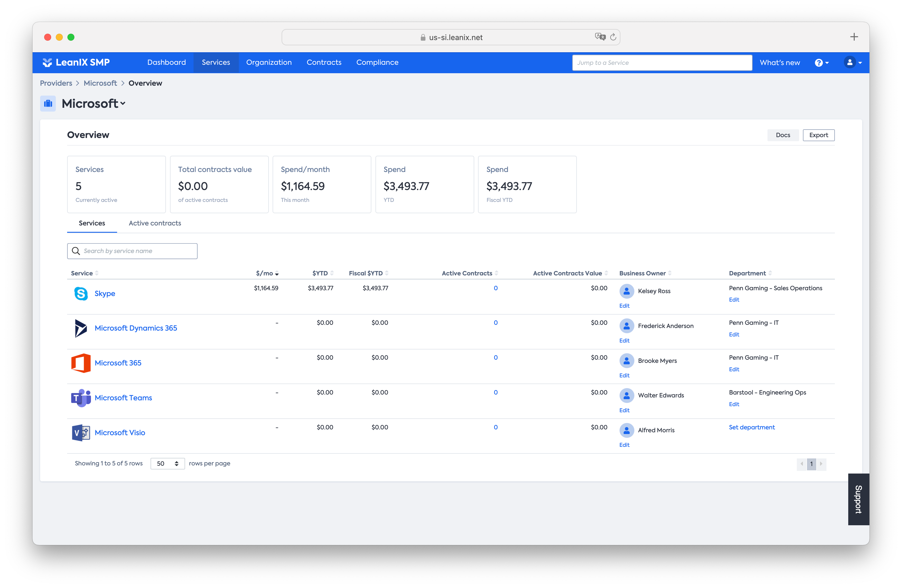902x588 pixels.
Task: Open the Support side tab
Action: (858, 499)
